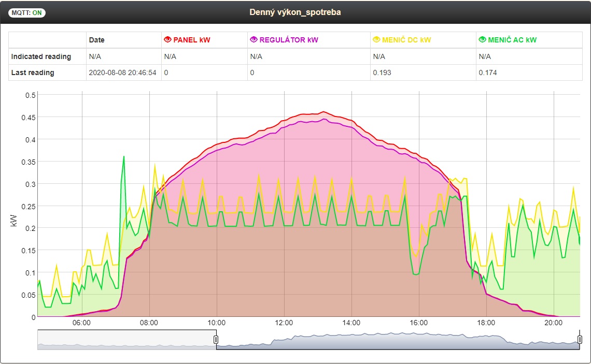Click the Indicated reading row label
The height and width of the screenshot is (364, 591).
41,56
